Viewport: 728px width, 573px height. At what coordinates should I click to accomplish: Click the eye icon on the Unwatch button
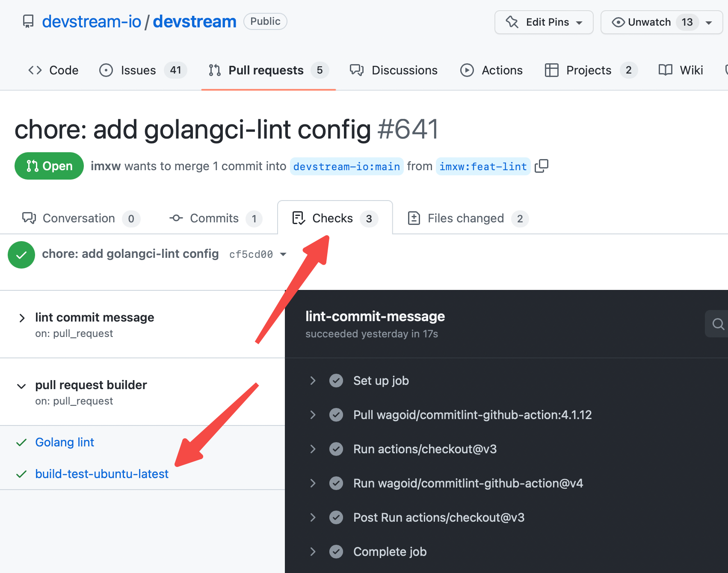tap(617, 22)
